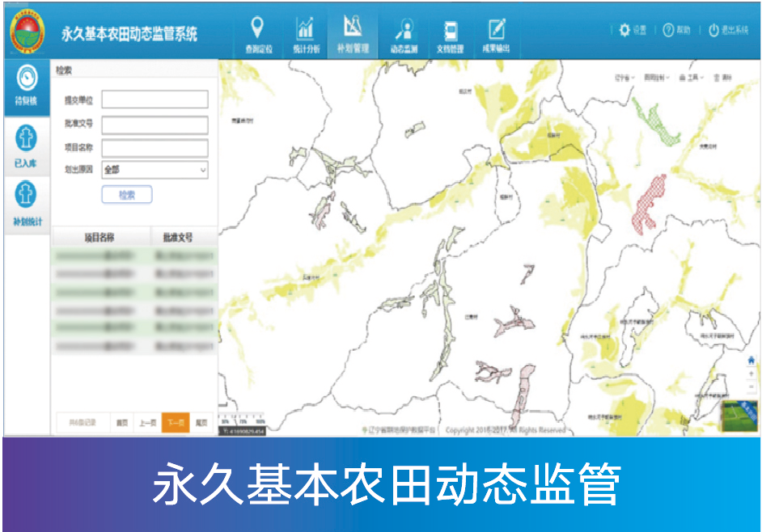This screenshot has width=762, height=532.
Task: Expand the 划出原因 dropdown showing 全部
Action: click(x=155, y=170)
